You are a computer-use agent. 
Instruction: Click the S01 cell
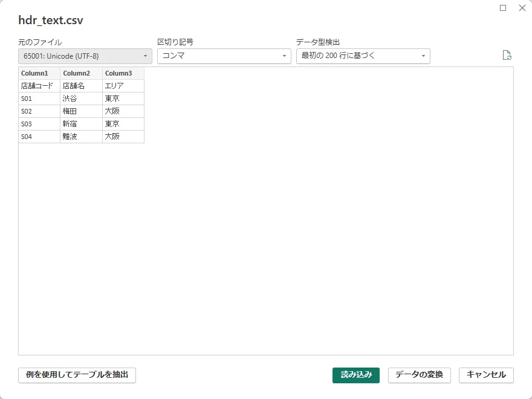tap(39, 99)
